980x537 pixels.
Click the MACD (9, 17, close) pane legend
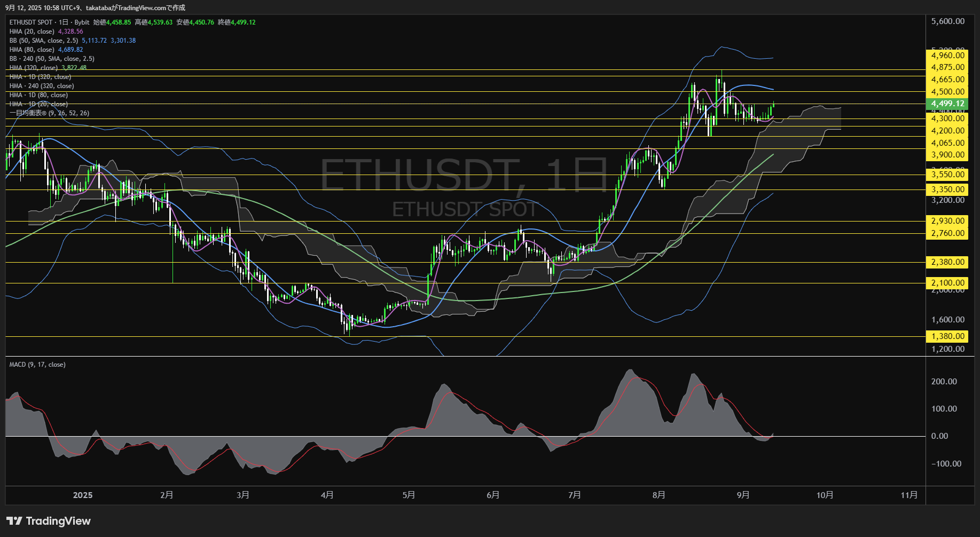point(37,365)
